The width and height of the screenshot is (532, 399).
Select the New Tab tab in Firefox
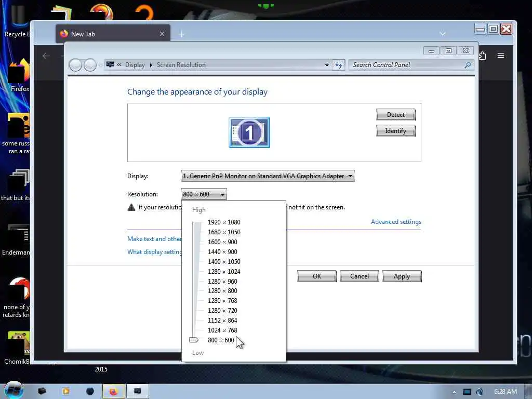[113, 34]
